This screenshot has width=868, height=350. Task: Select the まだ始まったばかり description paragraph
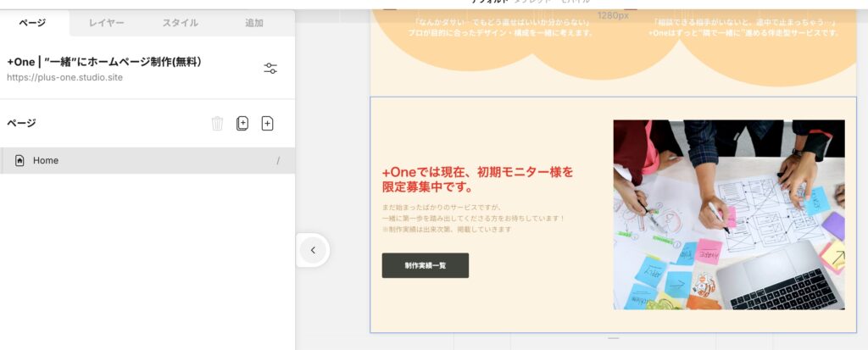[x=473, y=218]
